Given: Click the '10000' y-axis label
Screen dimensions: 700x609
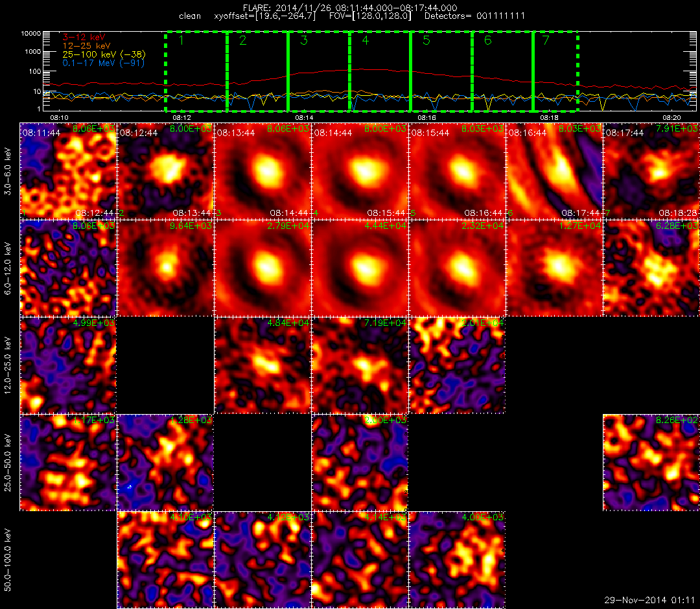Looking at the screenshot, I should pos(30,34).
